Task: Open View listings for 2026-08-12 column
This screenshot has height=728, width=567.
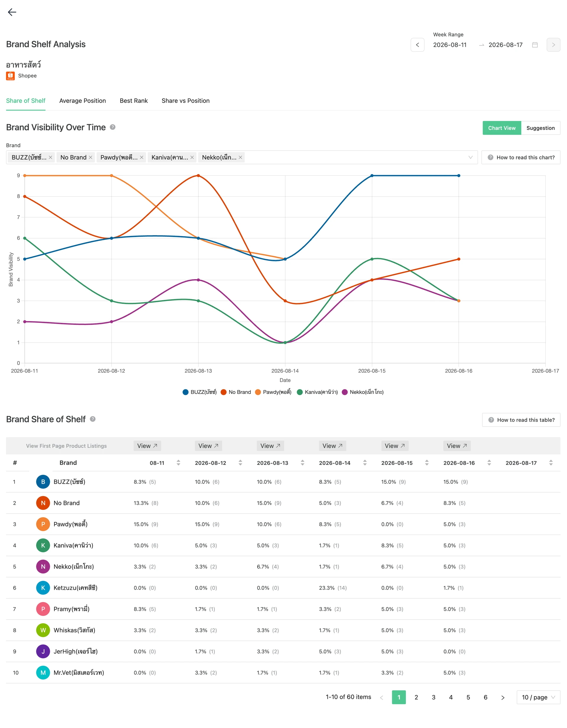Action: [208, 446]
